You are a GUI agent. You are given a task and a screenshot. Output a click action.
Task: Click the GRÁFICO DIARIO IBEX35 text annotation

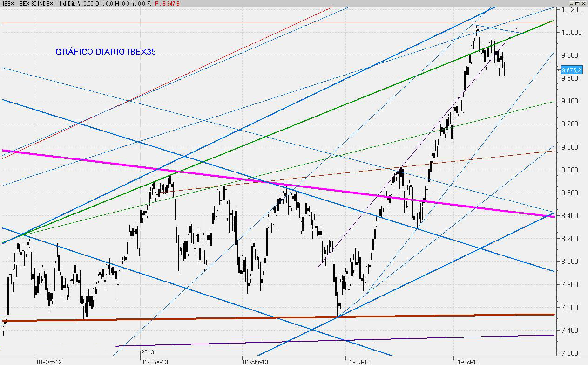coord(106,52)
